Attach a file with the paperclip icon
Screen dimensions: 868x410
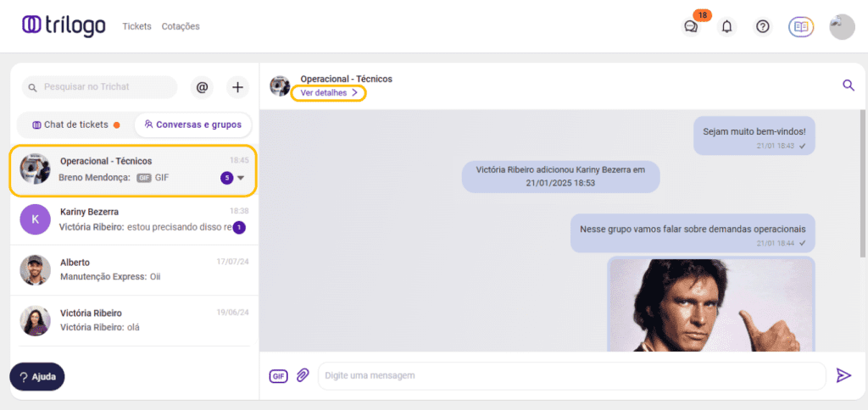pyautogui.click(x=303, y=376)
